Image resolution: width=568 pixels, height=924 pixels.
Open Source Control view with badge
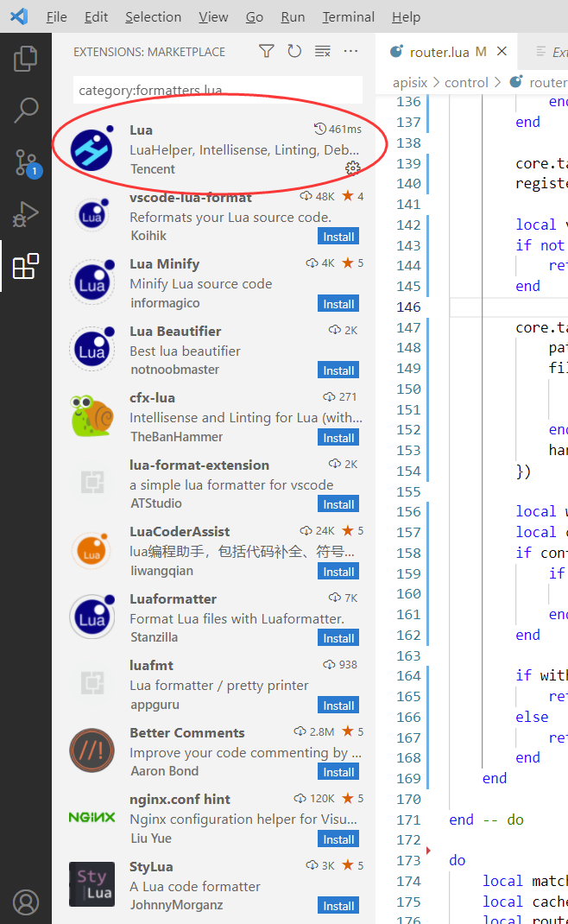pyautogui.click(x=27, y=163)
